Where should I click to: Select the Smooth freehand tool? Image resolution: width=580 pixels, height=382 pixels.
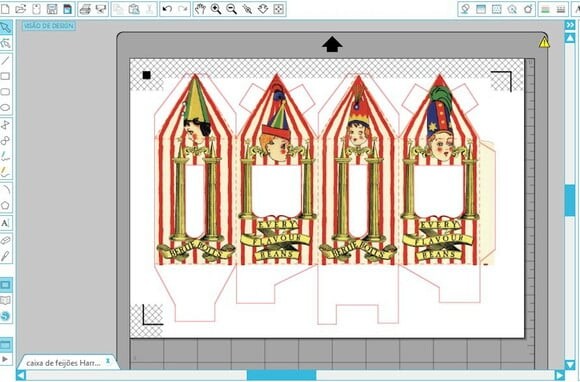5,172
